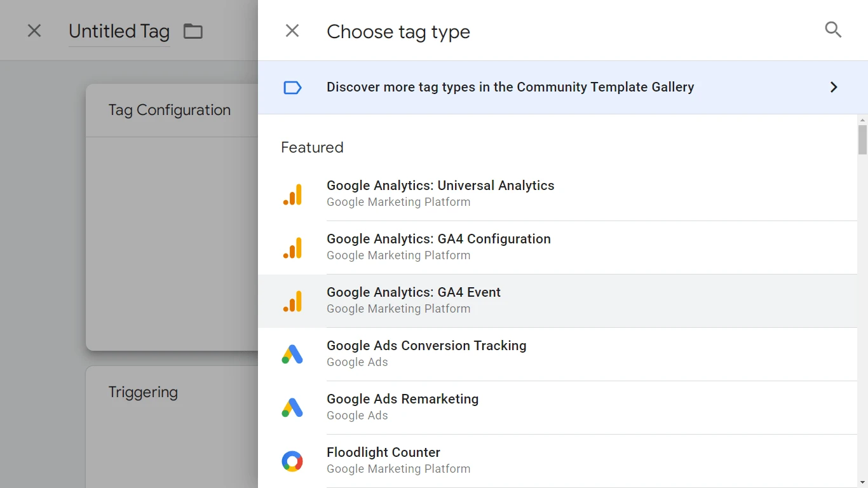868x488 pixels.
Task: Select Google Analytics: Universal Analytics tag type
Action: point(440,186)
